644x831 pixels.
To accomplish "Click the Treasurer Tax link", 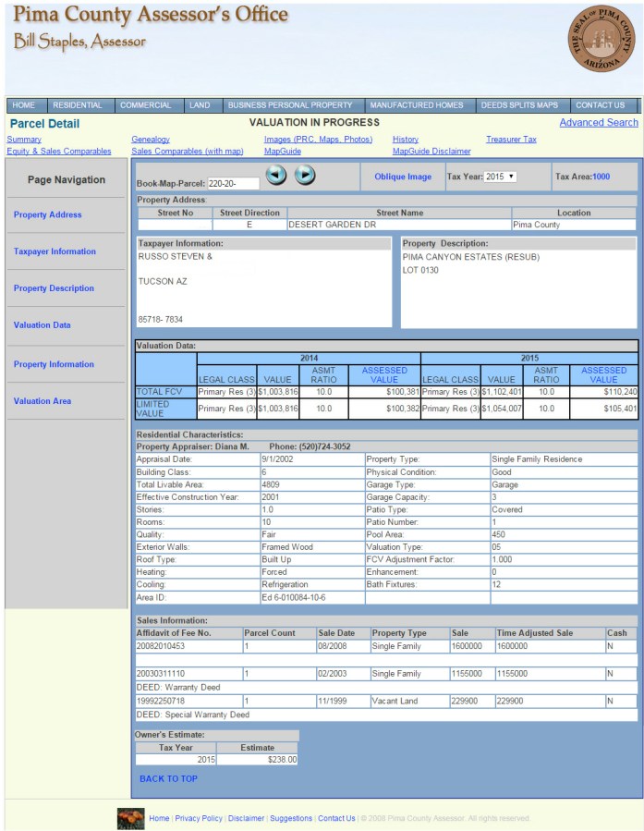I will click(x=511, y=140).
